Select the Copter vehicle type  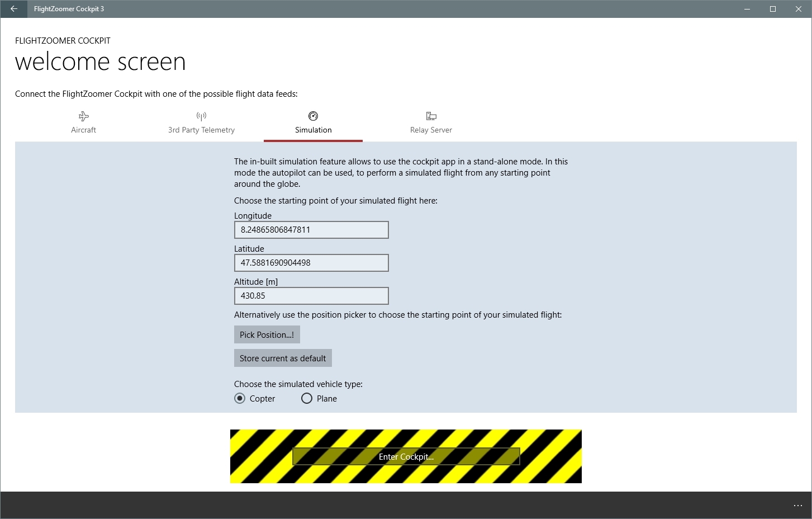tap(240, 398)
